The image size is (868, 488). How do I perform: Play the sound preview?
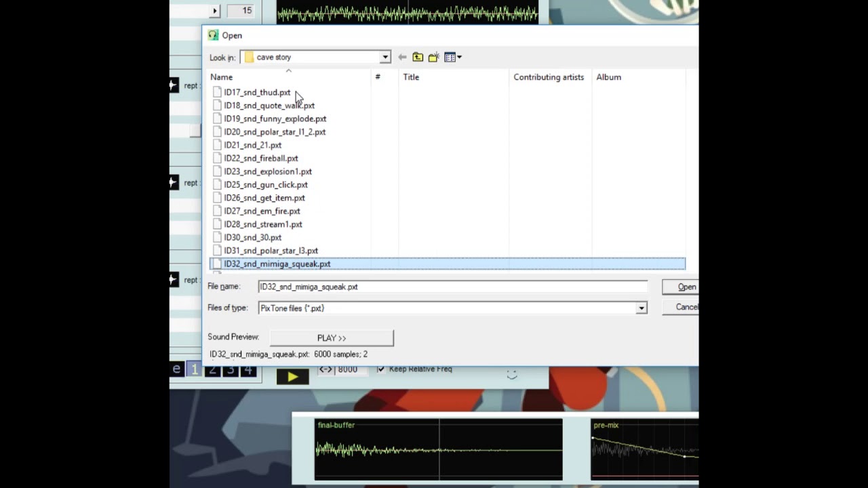332,338
